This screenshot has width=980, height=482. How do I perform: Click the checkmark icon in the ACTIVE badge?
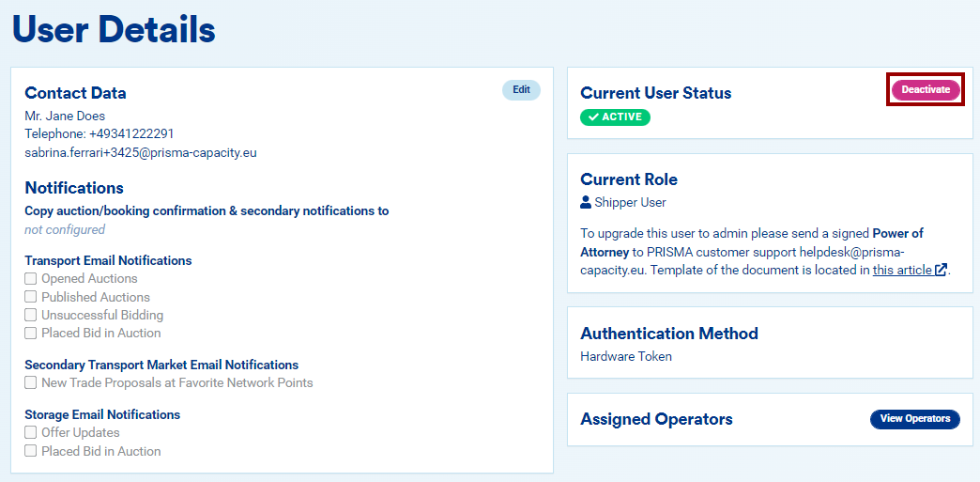pyautogui.click(x=593, y=117)
